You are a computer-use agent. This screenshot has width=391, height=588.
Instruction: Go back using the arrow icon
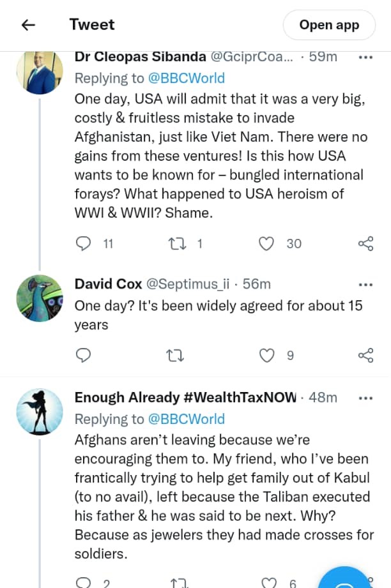pos(28,25)
